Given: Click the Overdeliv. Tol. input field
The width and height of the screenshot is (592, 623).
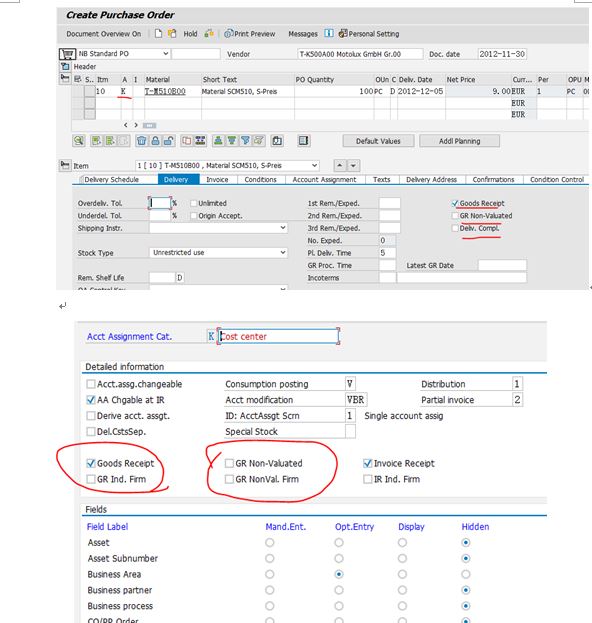Looking at the screenshot, I should coord(160,203).
